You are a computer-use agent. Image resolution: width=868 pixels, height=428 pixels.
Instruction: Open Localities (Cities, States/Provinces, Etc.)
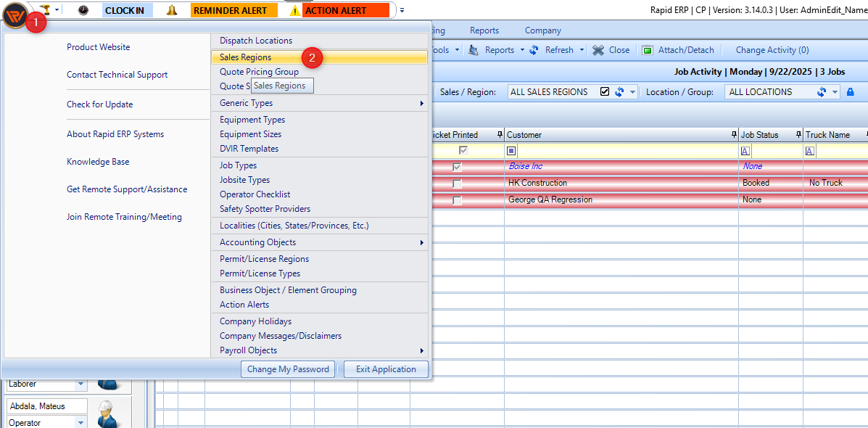coord(319,226)
